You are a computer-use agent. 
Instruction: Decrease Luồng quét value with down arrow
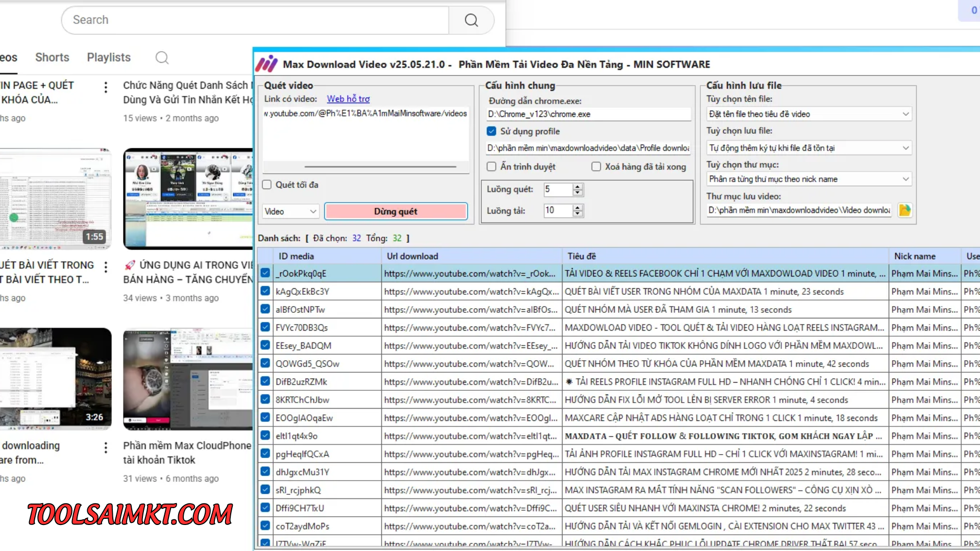click(577, 192)
